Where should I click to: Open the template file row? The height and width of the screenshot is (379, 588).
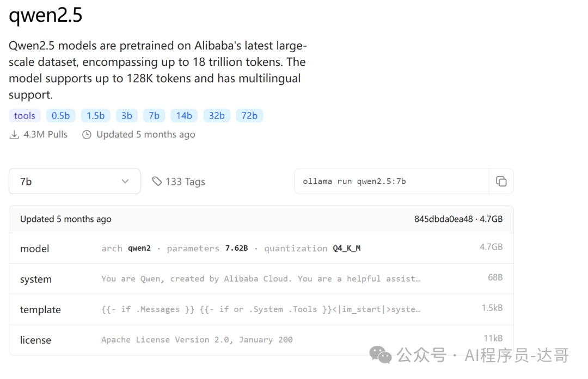261,309
